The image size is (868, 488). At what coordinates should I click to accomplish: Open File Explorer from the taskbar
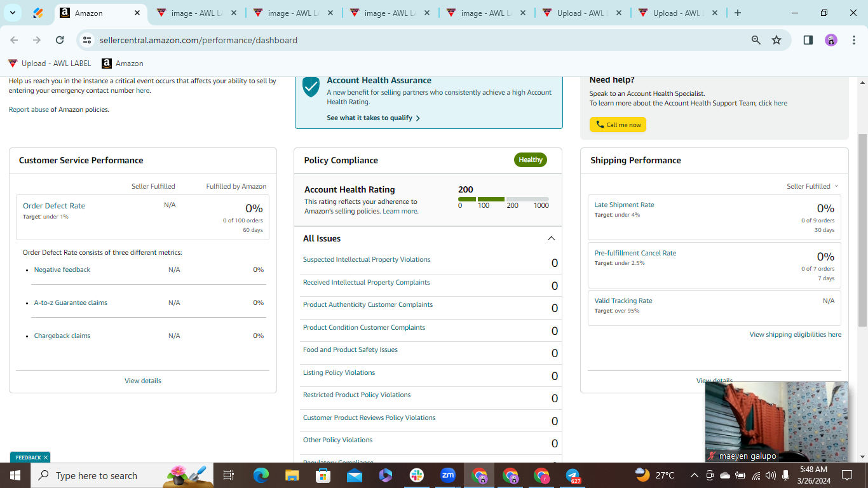pyautogui.click(x=292, y=475)
